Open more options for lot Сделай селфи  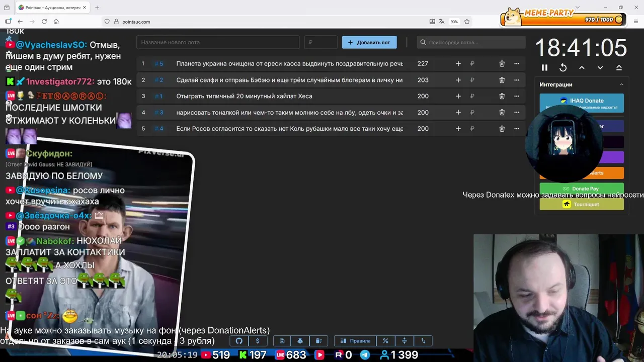click(x=516, y=80)
